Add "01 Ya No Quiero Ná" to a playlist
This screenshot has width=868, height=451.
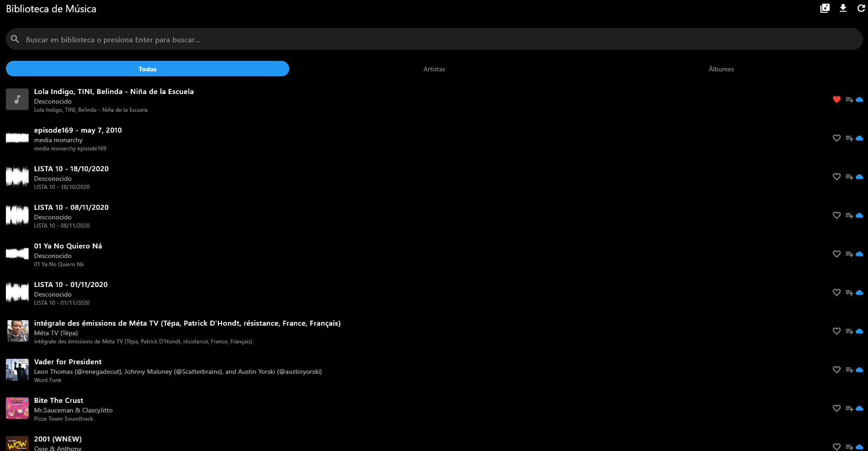pyautogui.click(x=849, y=254)
